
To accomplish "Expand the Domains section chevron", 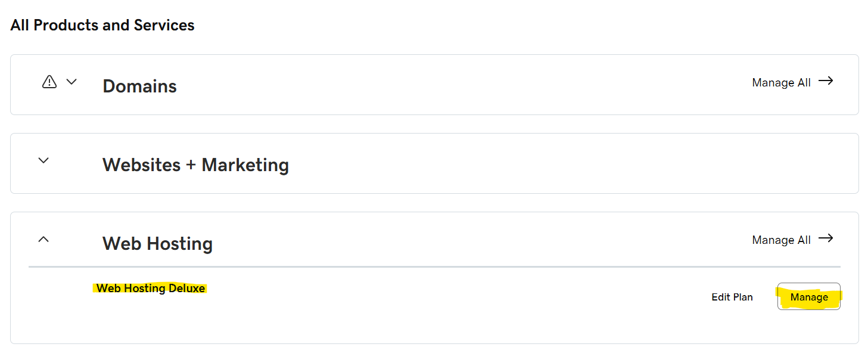I will (71, 82).
